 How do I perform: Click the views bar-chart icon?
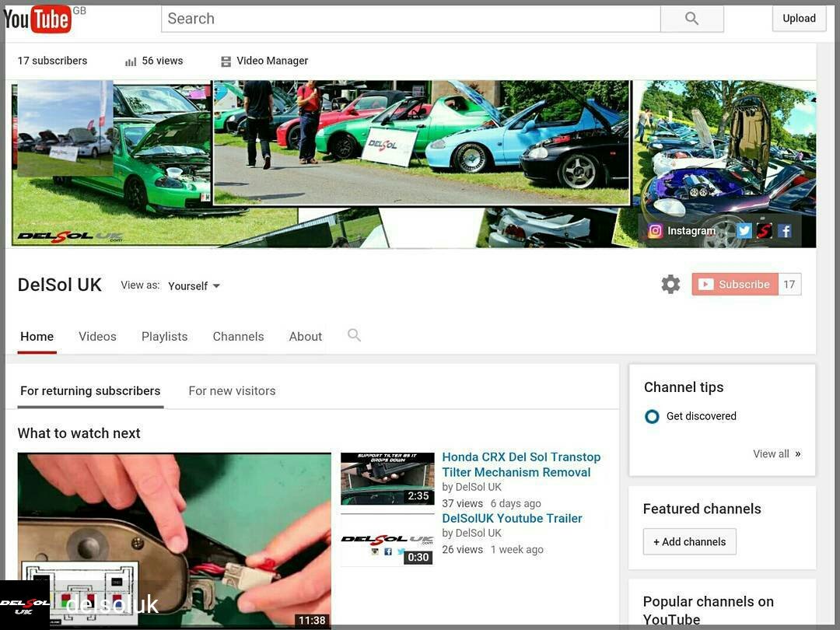click(131, 62)
